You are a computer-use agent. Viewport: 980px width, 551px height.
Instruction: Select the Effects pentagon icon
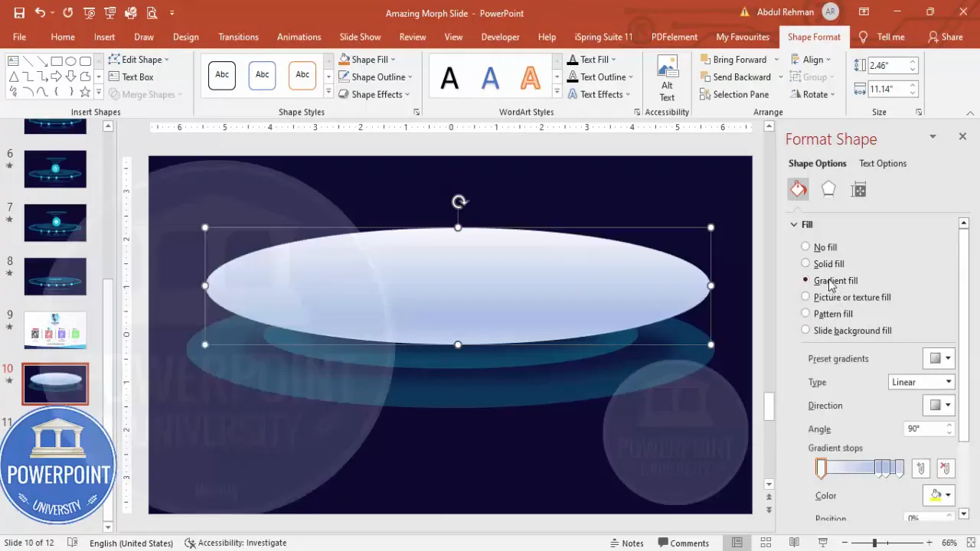click(x=828, y=190)
